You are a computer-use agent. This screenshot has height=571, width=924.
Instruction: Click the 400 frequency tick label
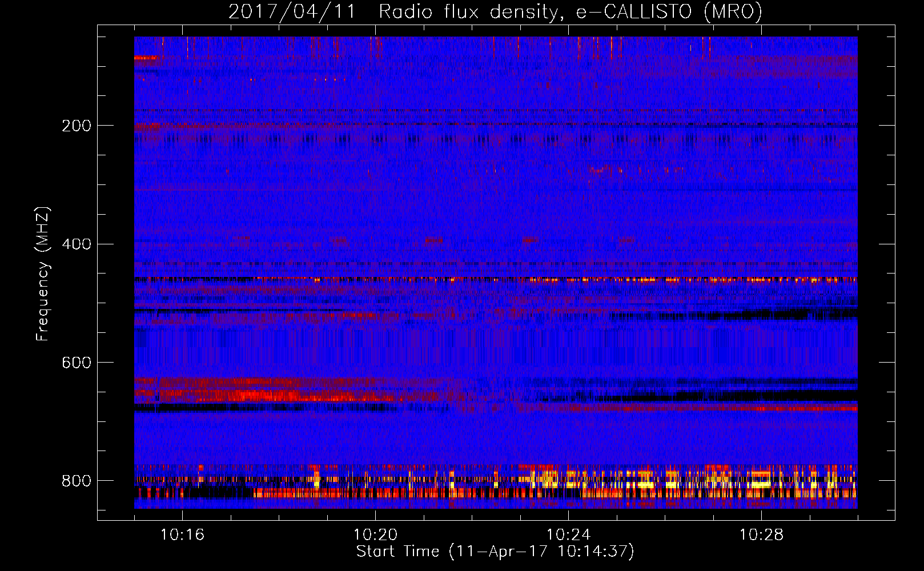76,244
